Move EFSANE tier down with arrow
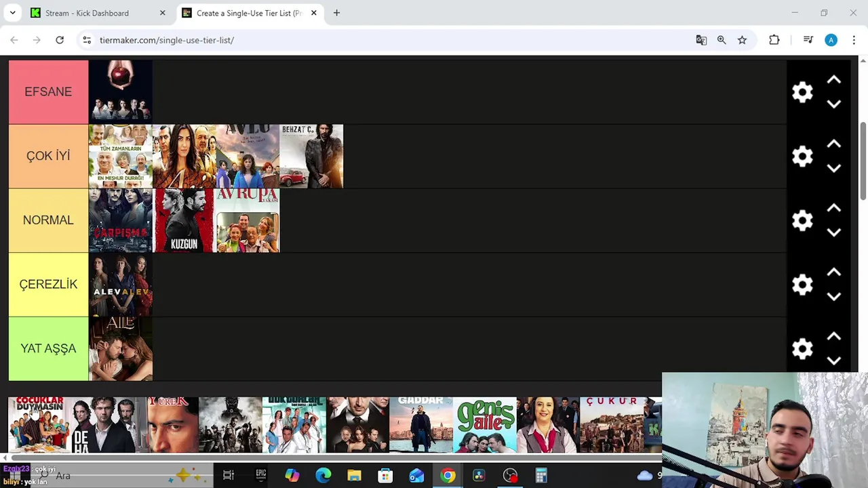868x488 pixels. point(834,104)
